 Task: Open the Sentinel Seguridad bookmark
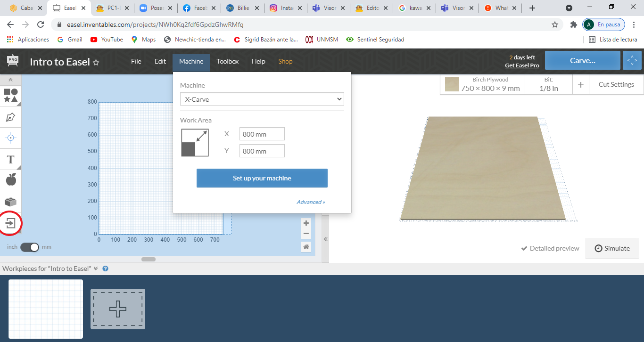tap(375, 40)
